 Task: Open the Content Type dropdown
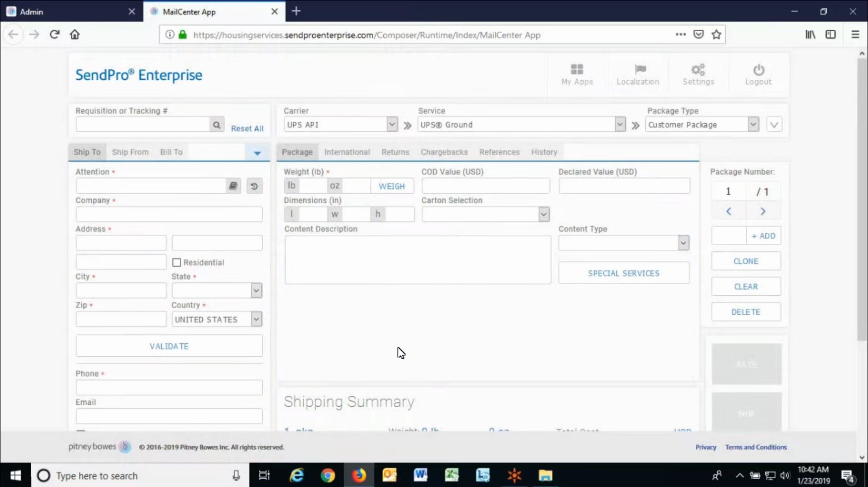(684, 243)
